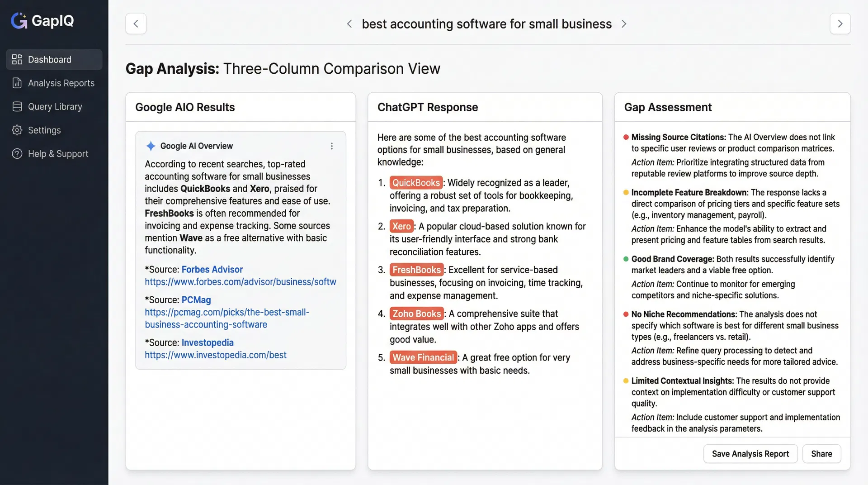Click the yellow dot beside Limited Contextual Insights
The height and width of the screenshot is (485, 868).
pos(626,380)
